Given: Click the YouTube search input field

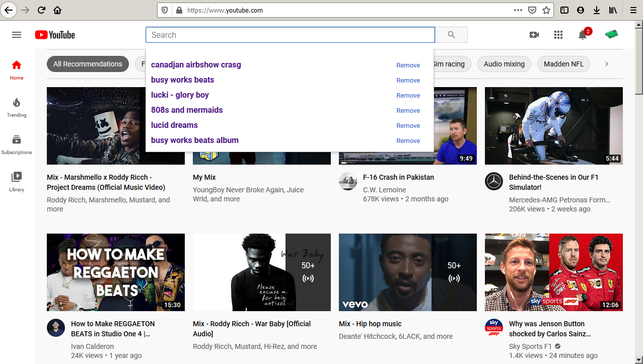Looking at the screenshot, I should [290, 35].
